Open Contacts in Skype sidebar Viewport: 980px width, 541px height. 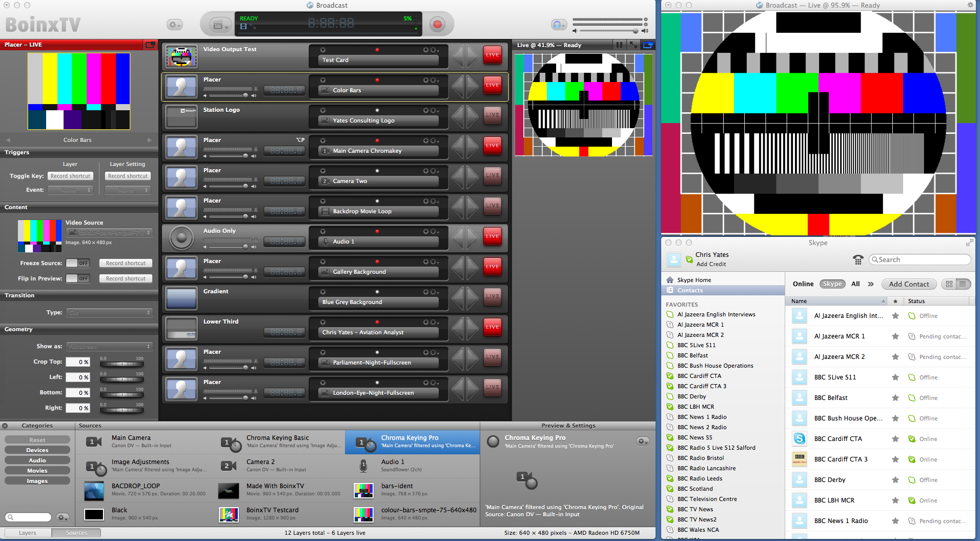723,290
